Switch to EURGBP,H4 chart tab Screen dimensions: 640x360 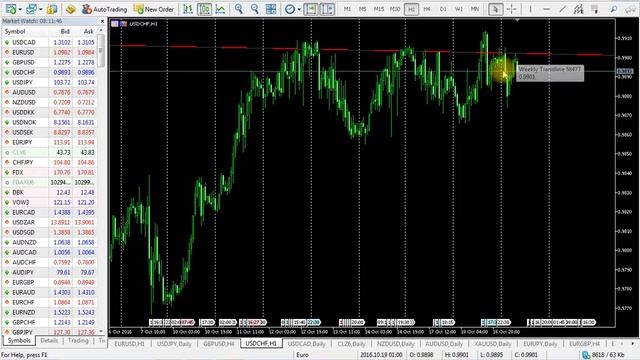click(584, 344)
